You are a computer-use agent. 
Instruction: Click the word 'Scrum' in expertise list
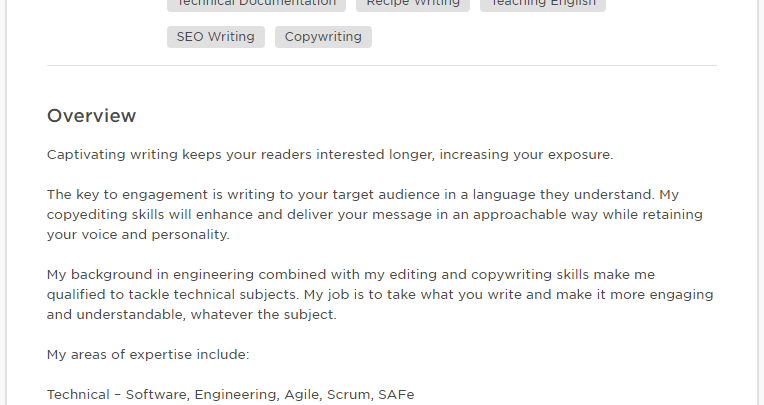click(x=347, y=395)
